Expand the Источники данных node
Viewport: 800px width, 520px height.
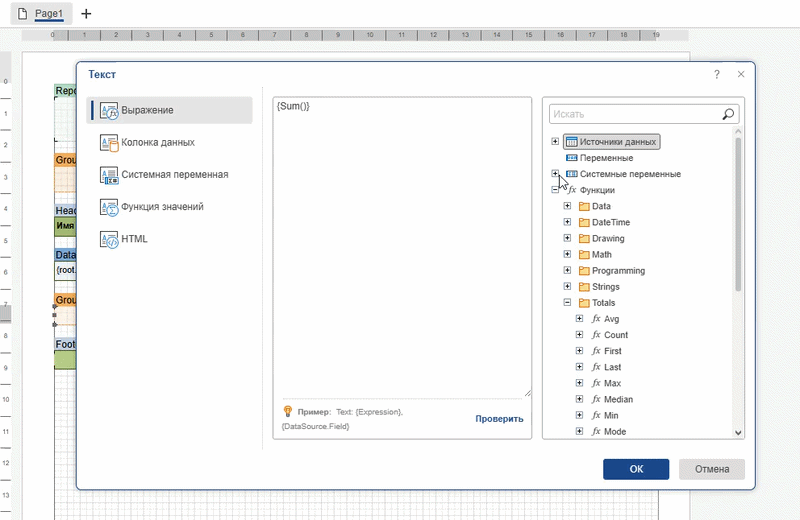point(555,142)
